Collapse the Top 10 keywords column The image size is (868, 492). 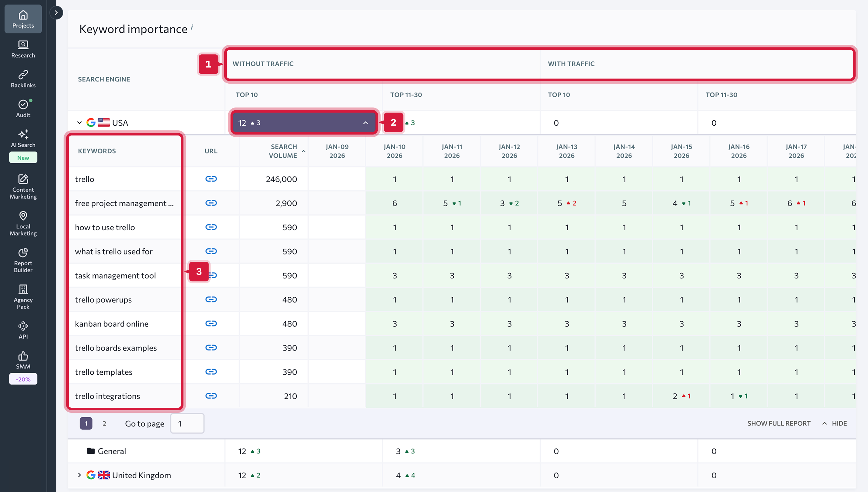coord(365,123)
